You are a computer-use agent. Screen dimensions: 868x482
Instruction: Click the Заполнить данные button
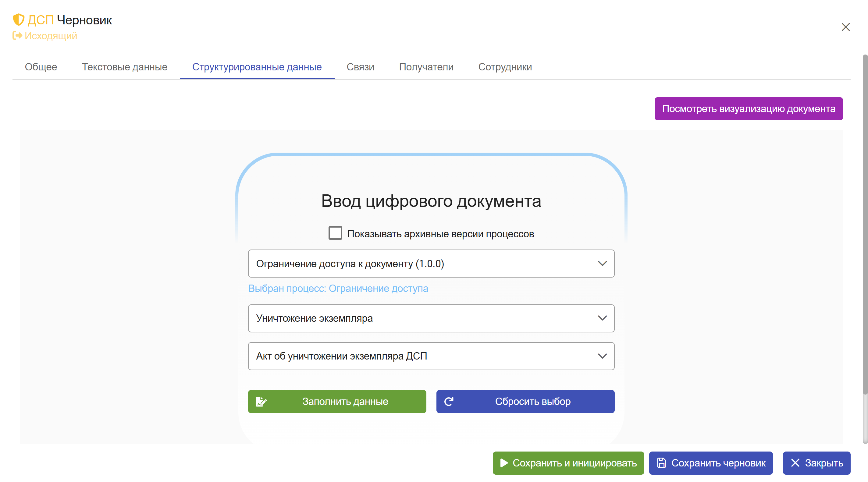tap(337, 402)
